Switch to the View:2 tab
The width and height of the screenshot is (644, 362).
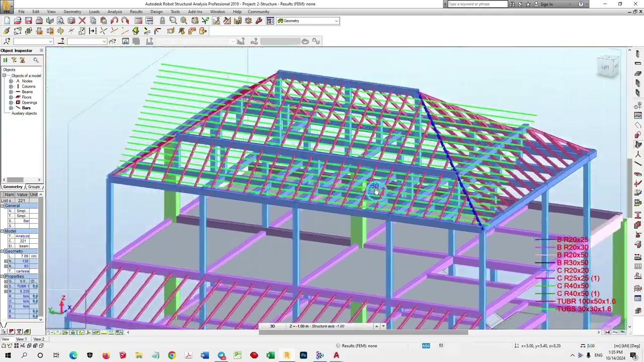tap(39, 339)
